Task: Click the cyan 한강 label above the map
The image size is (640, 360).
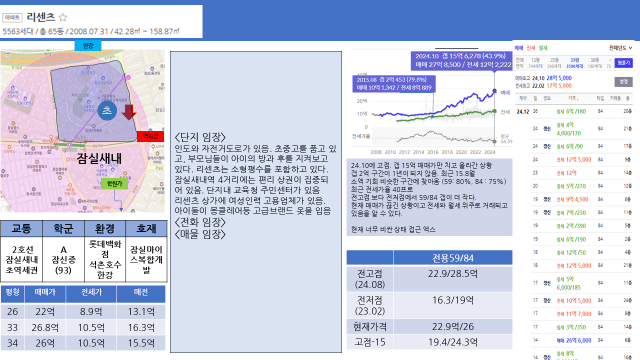Action: [88, 46]
